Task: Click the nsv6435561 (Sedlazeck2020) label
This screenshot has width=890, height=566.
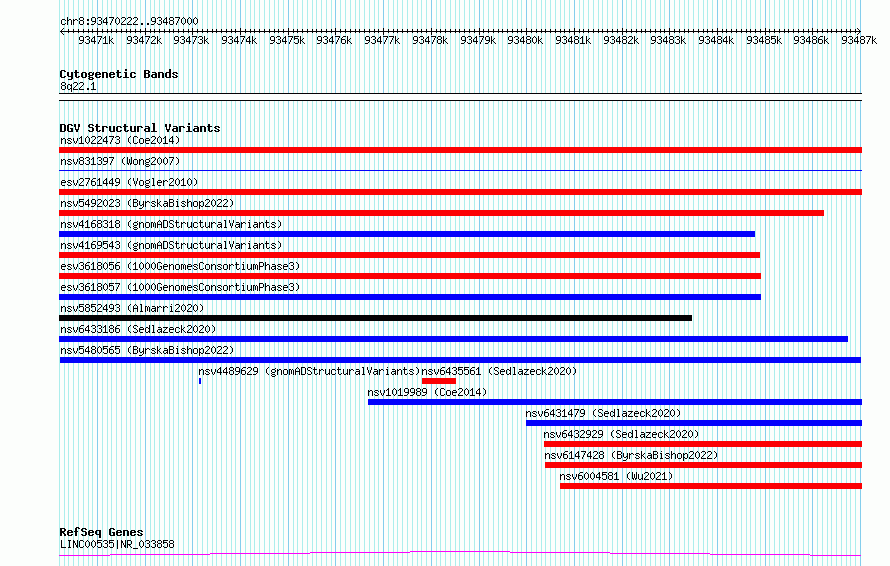Action: [499, 371]
